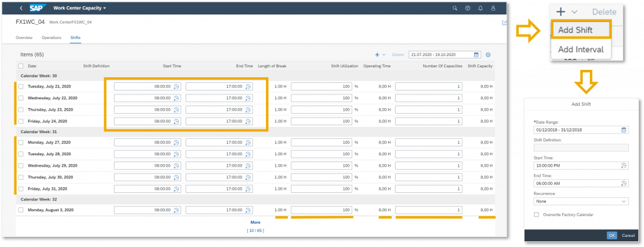Open end time picker for Thursday, July 23
The width and height of the screenshot is (644, 247).
point(248,109)
